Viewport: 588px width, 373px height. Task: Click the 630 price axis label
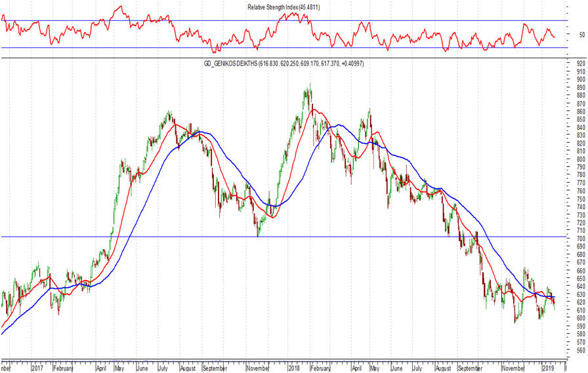tap(581, 295)
